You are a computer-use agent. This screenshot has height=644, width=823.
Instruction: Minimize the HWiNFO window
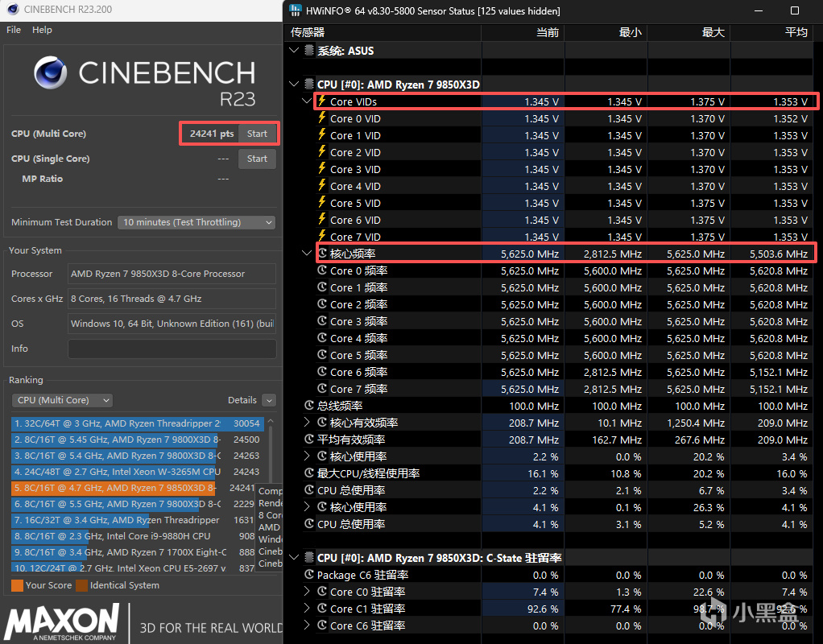coord(759,10)
